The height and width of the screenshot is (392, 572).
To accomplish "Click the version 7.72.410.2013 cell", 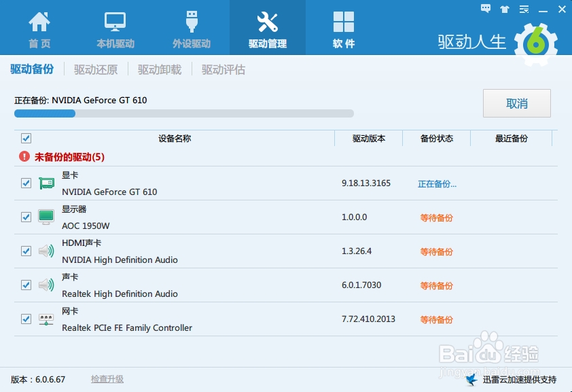I will coord(368,319).
